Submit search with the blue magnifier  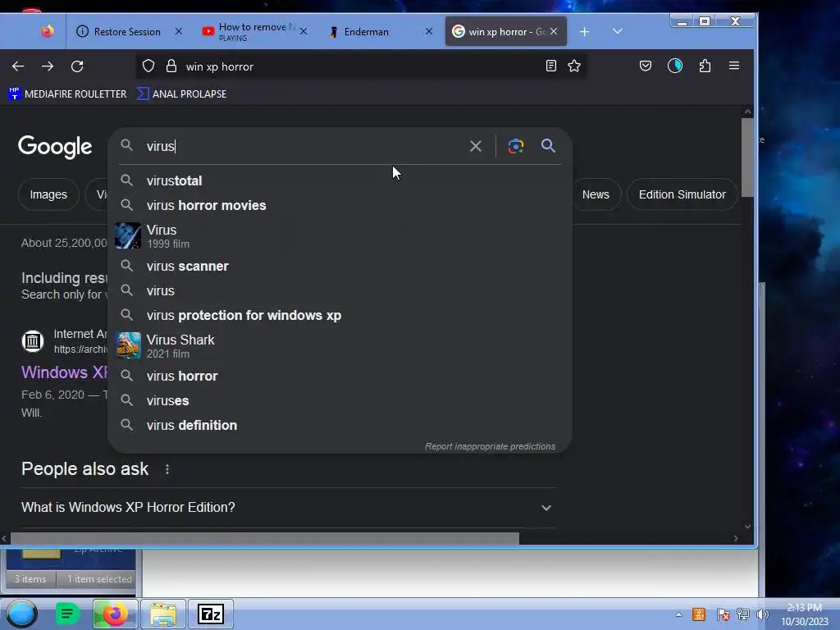pos(548,146)
